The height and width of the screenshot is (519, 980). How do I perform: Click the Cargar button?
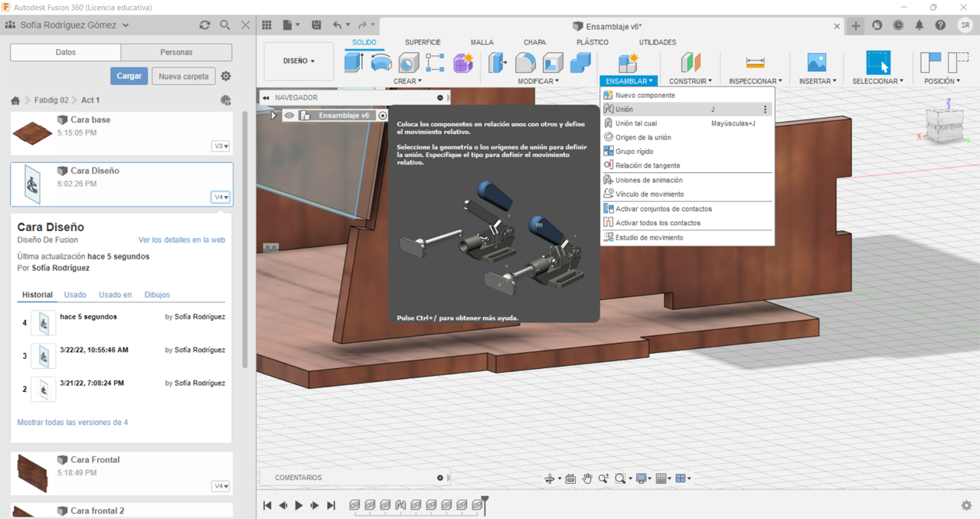coord(129,76)
